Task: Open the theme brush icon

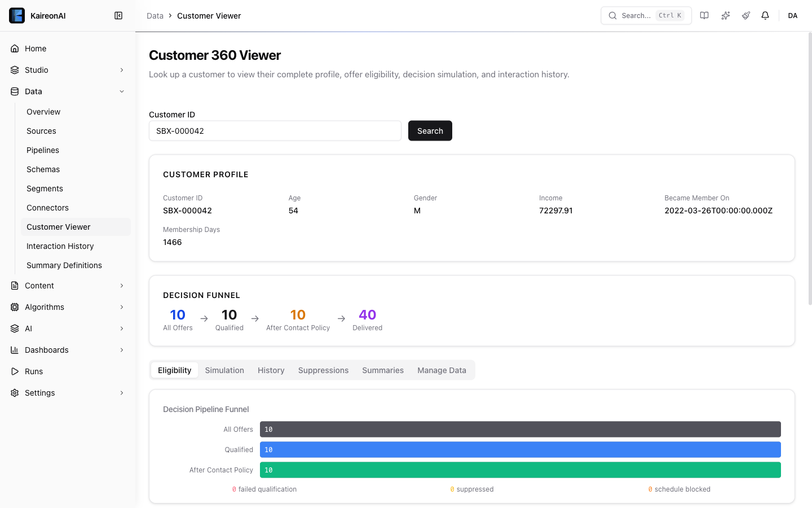Action: coord(745,15)
